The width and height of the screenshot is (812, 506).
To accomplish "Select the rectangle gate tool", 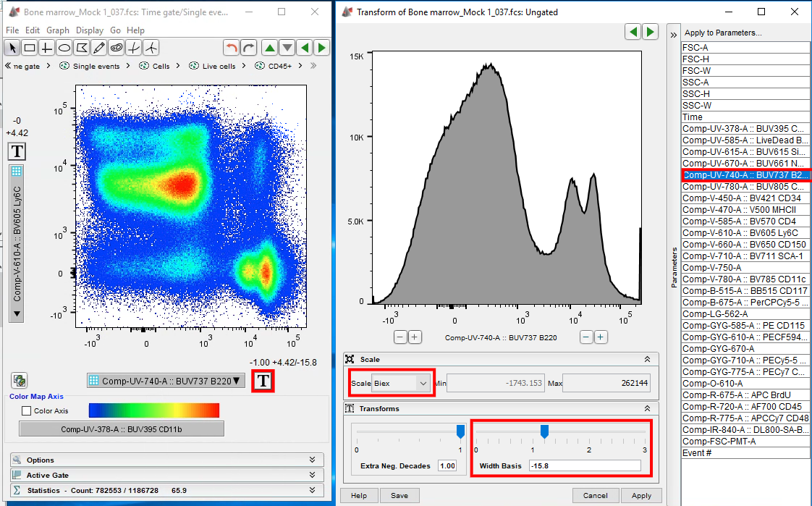I will (30, 48).
